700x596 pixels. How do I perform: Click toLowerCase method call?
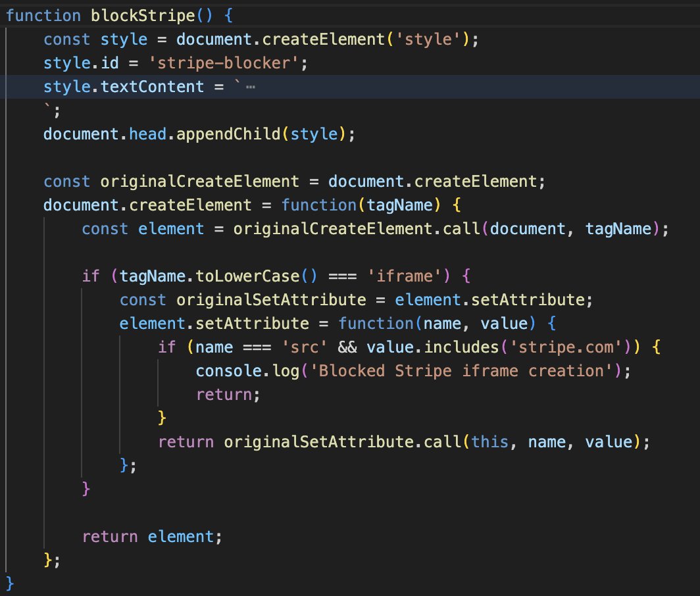(247, 276)
